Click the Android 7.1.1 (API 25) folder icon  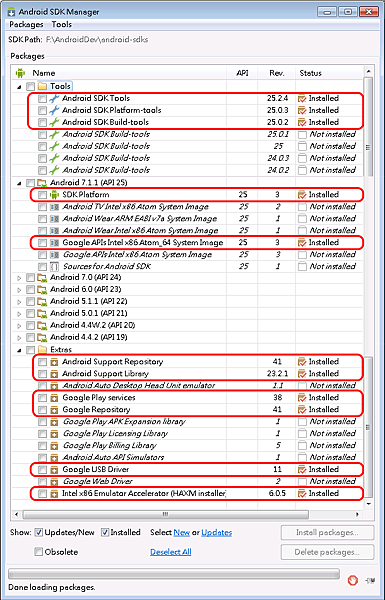pyautogui.click(x=42, y=183)
